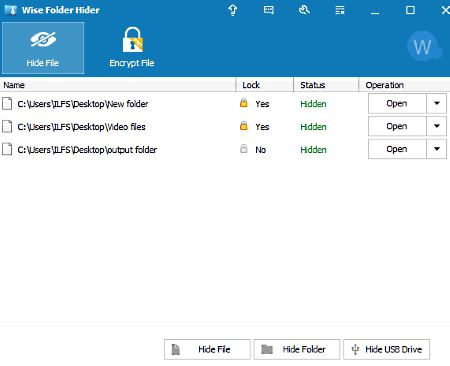
Task: Click the upgrade arrow icon in title bar
Action: pyautogui.click(x=233, y=10)
